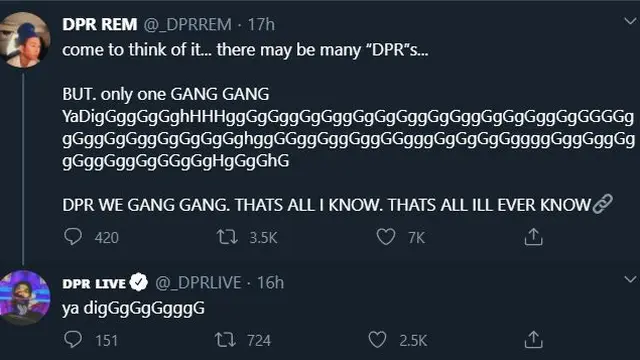This screenshot has width=640, height=360.
Task: Open DPR LIVE's verified badge
Action: click(139, 282)
